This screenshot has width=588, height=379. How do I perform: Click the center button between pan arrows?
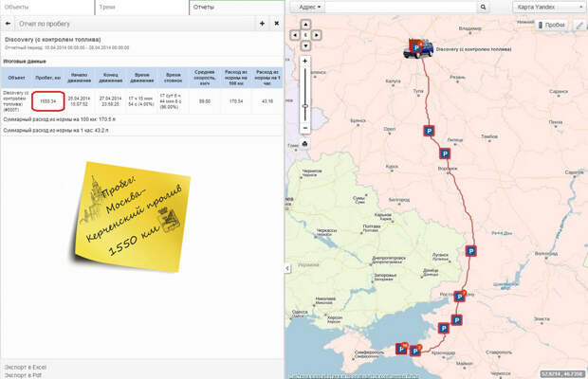pos(305,35)
